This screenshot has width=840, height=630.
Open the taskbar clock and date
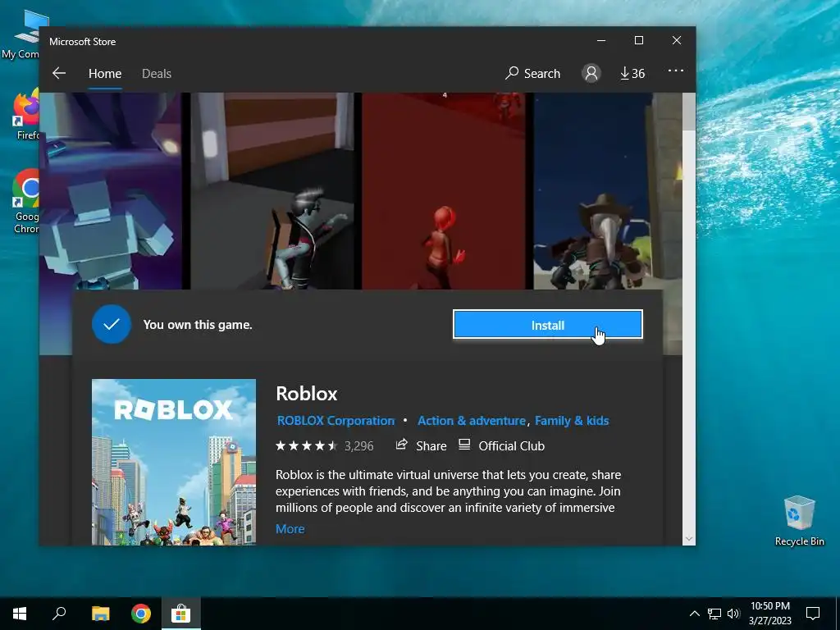click(x=769, y=614)
